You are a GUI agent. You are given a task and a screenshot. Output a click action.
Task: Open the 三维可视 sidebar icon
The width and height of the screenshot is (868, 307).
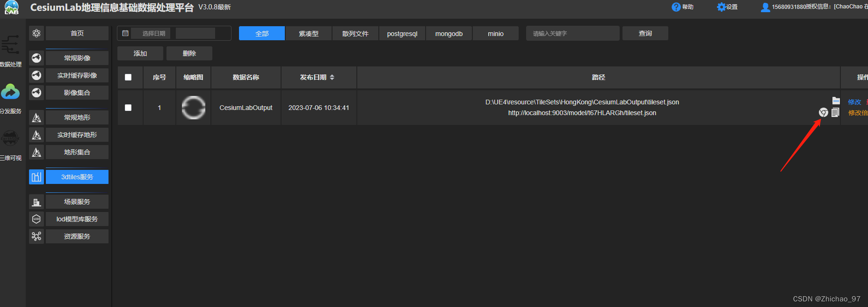[x=10, y=138]
